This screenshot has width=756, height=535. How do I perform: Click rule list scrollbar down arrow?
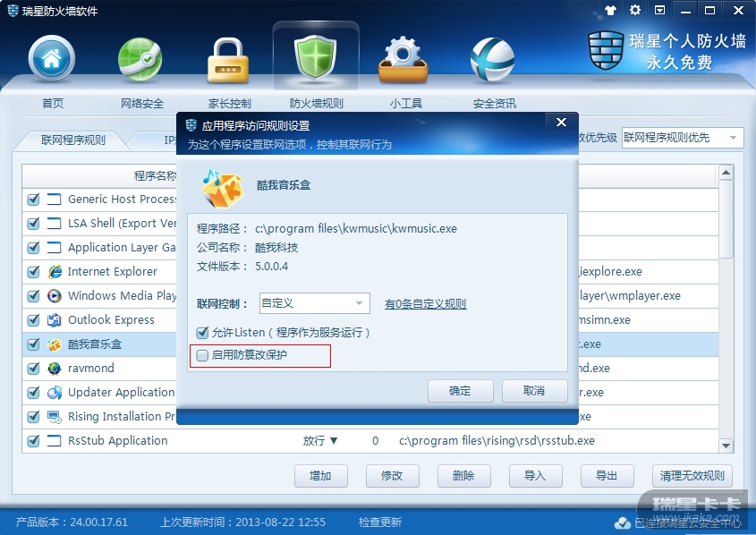pyautogui.click(x=726, y=446)
